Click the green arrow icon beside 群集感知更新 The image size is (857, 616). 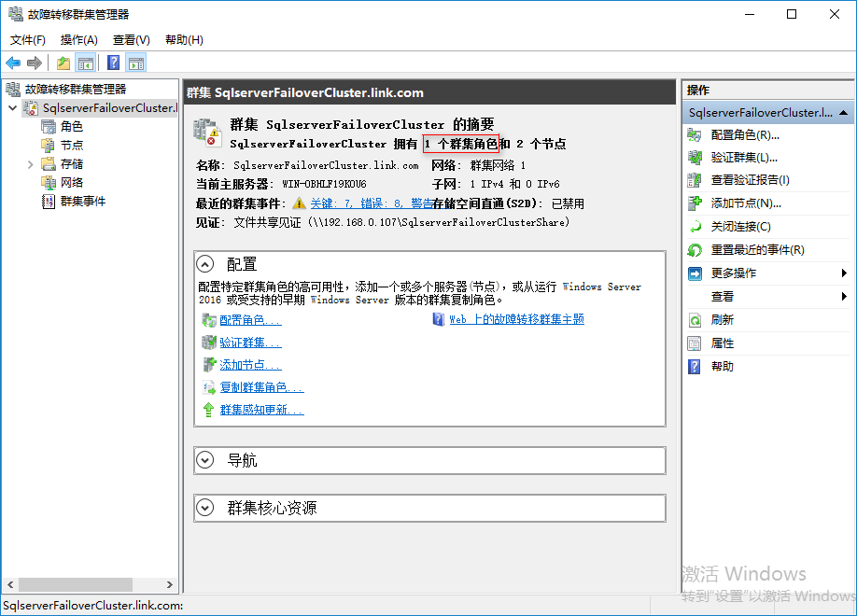coord(208,410)
